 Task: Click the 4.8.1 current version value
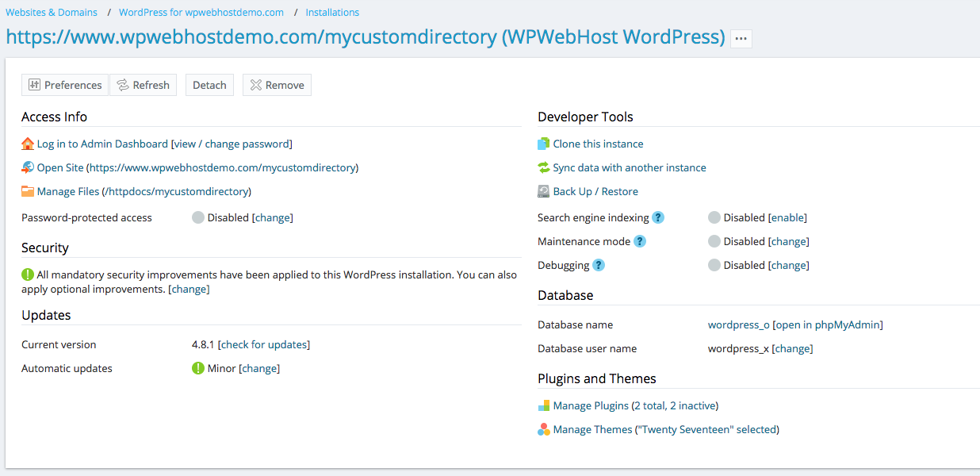(204, 344)
